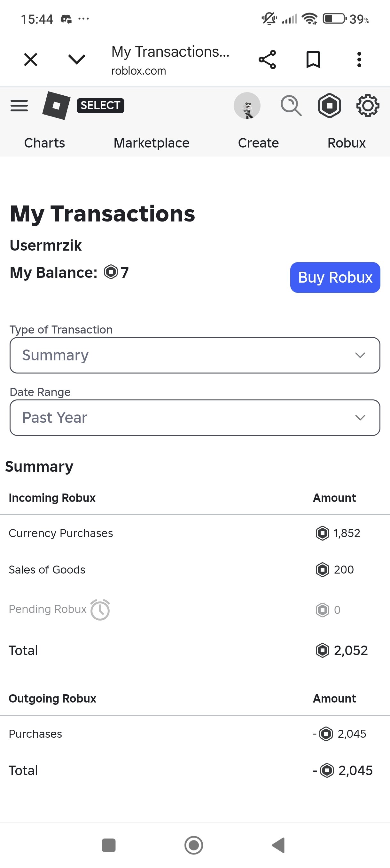Open the three-dot browser menu
Screen dimensions: 390x868
coord(359,60)
